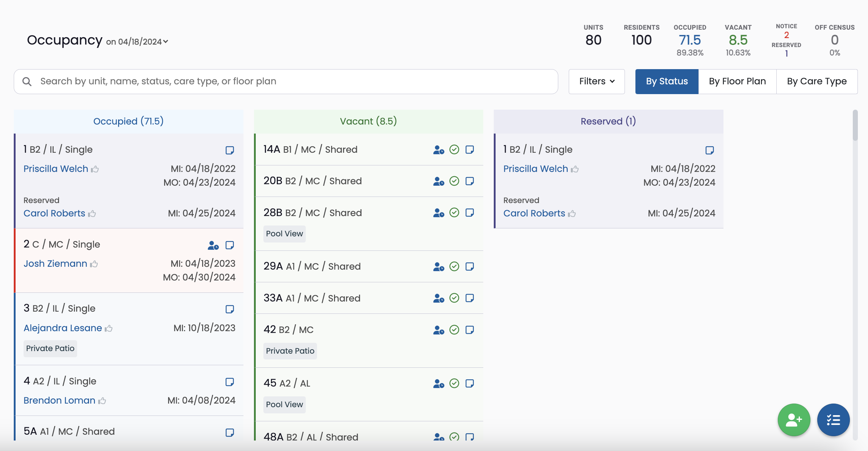Click the Residents 100 summary stat
This screenshot has width=868, height=451.
pyautogui.click(x=642, y=35)
